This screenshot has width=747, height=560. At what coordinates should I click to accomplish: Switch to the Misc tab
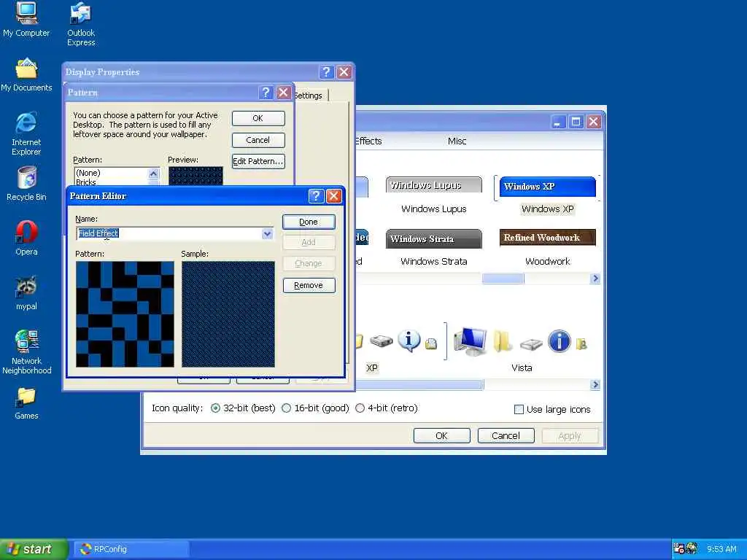click(457, 141)
